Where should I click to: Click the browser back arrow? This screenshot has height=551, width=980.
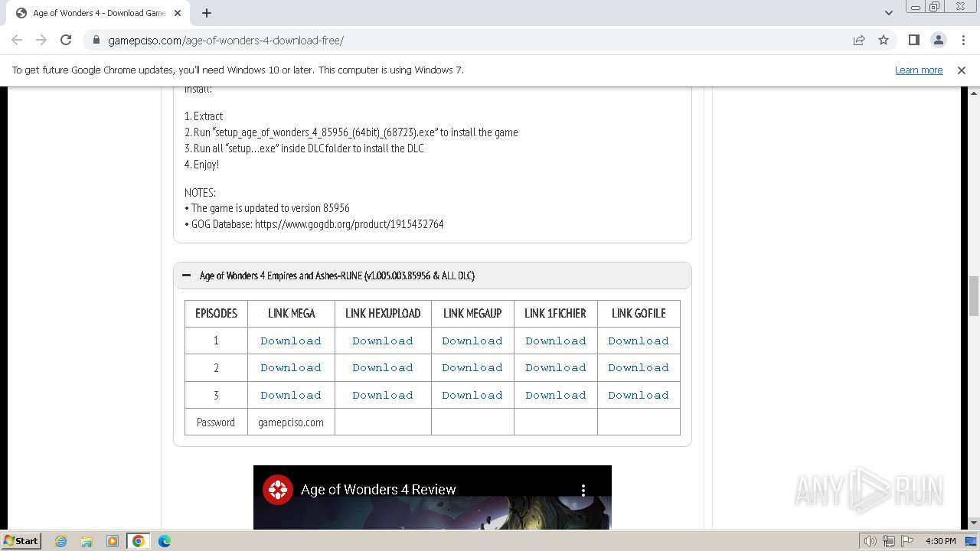17,40
